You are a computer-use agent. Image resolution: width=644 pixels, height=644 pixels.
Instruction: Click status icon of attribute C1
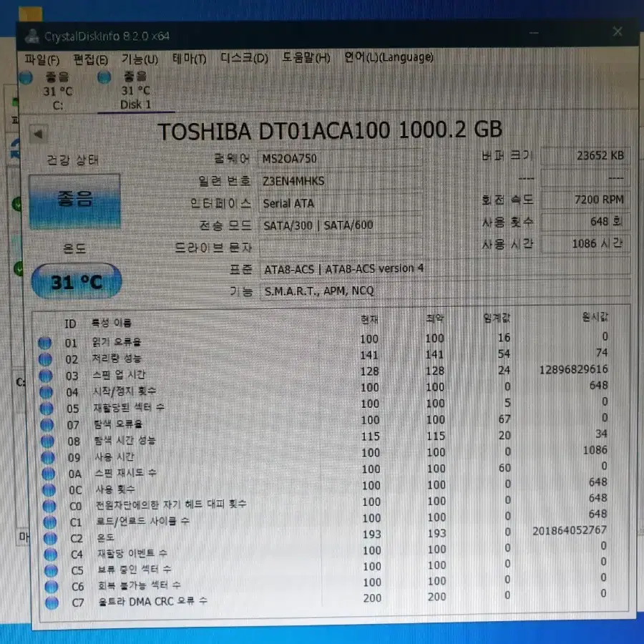pyautogui.click(x=49, y=522)
